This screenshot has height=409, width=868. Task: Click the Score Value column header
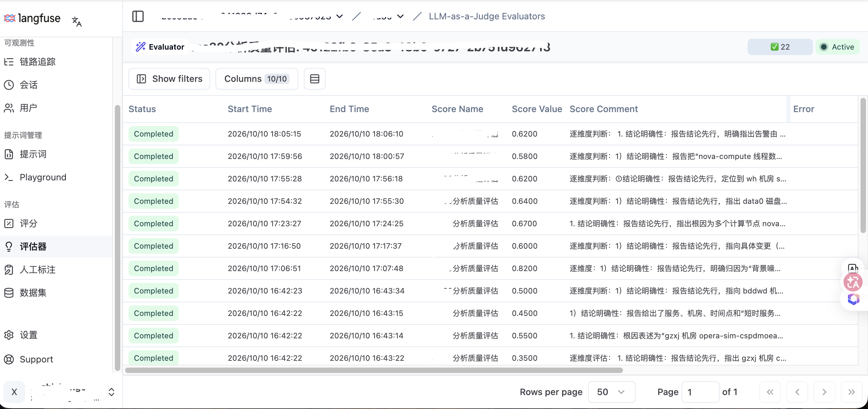[x=537, y=109]
